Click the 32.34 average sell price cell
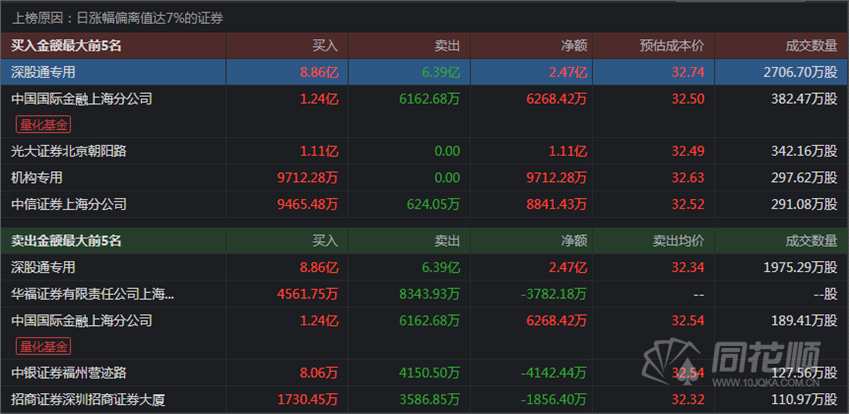 [688, 268]
